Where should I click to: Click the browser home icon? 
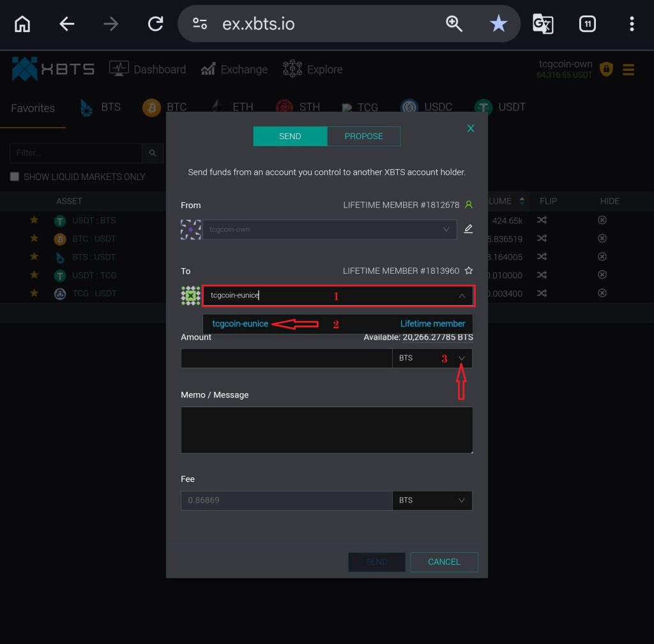tap(22, 24)
